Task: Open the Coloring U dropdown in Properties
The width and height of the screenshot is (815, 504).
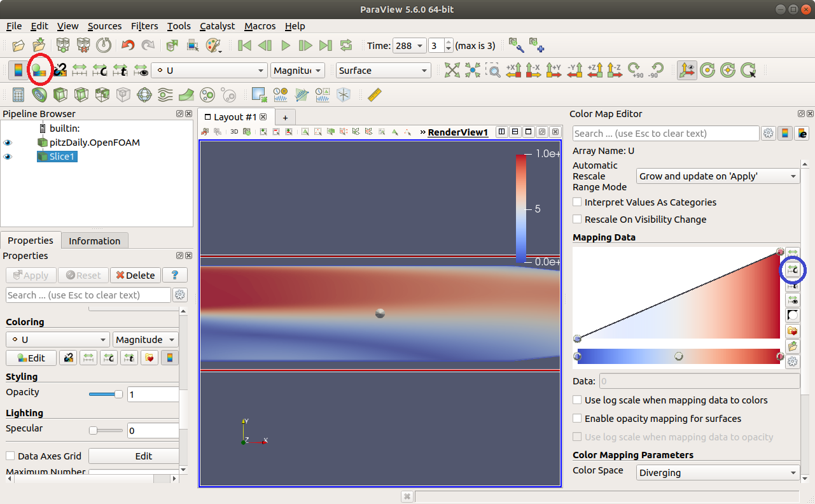Action: click(58, 340)
